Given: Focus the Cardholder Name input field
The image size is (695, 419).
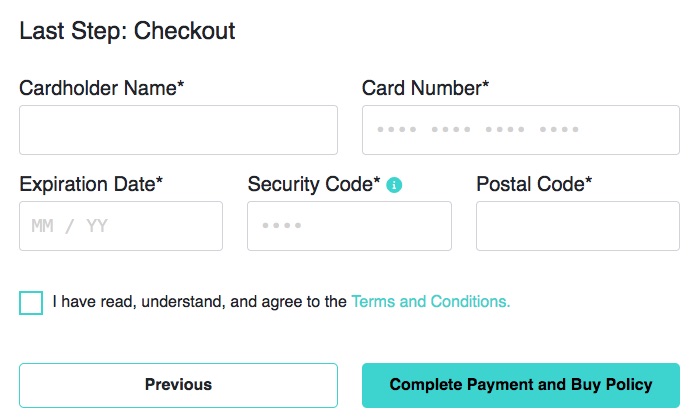Looking at the screenshot, I should coord(178,130).
